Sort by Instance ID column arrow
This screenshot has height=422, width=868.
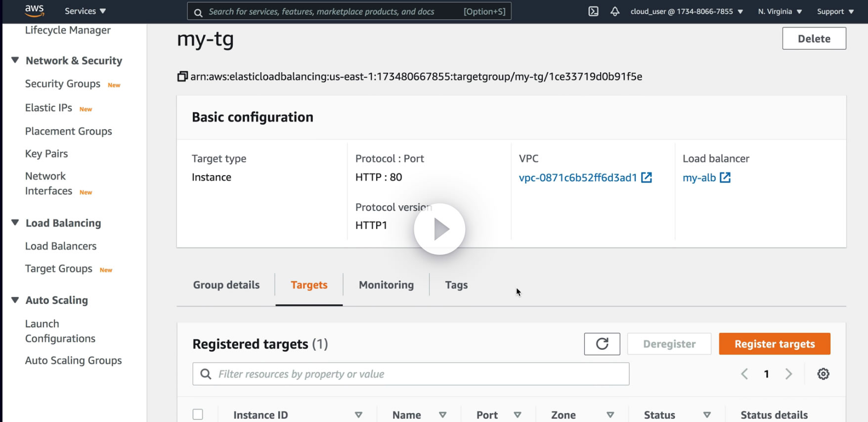pyautogui.click(x=358, y=415)
